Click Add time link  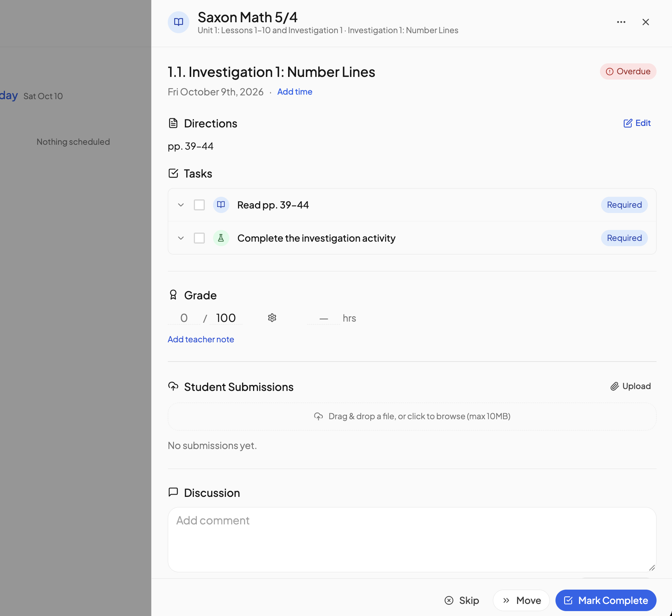click(x=295, y=92)
